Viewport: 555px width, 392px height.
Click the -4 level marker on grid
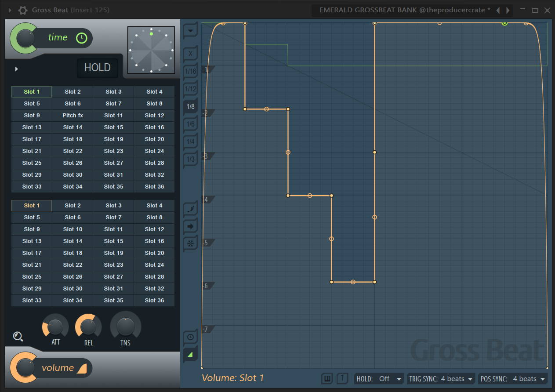click(x=207, y=200)
